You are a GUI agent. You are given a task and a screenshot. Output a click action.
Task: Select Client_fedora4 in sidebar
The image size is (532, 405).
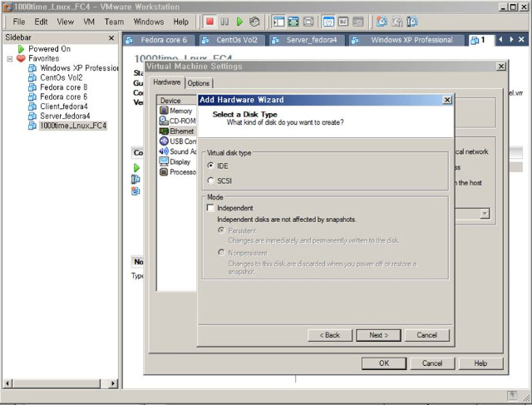pos(63,106)
